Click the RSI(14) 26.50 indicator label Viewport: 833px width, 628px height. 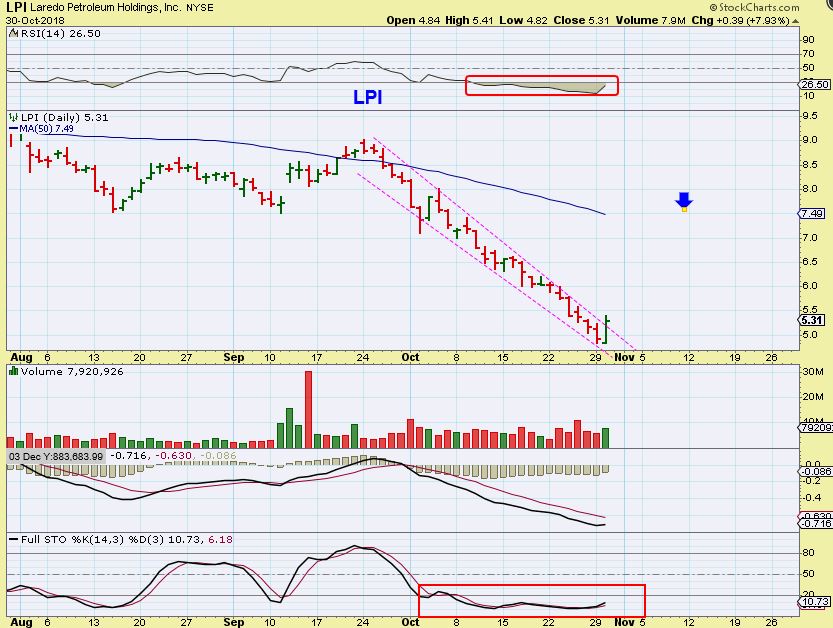(x=61, y=33)
